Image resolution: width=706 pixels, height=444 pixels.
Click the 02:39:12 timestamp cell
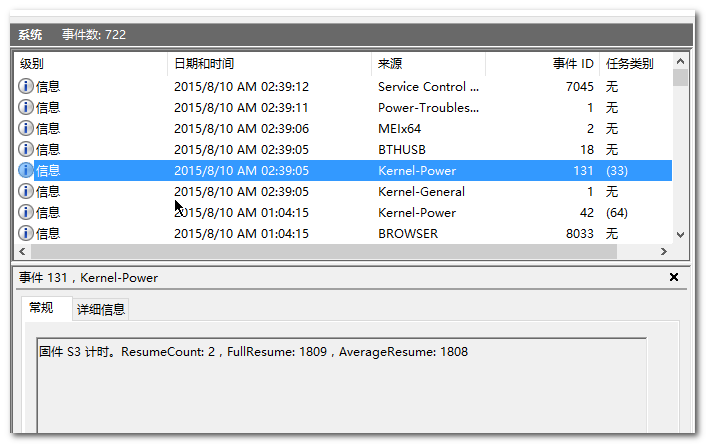click(x=241, y=86)
